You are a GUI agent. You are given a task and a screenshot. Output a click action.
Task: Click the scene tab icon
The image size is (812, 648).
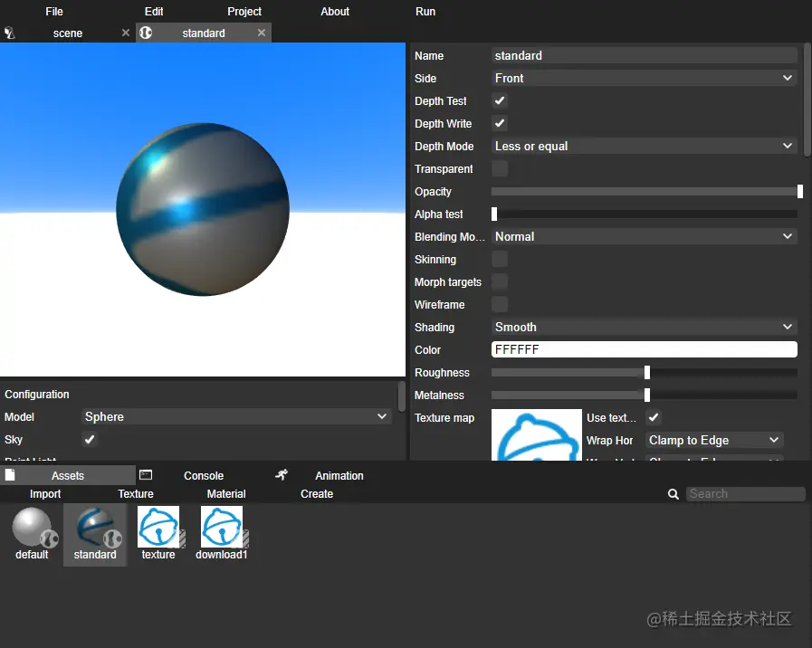coord(9,33)
